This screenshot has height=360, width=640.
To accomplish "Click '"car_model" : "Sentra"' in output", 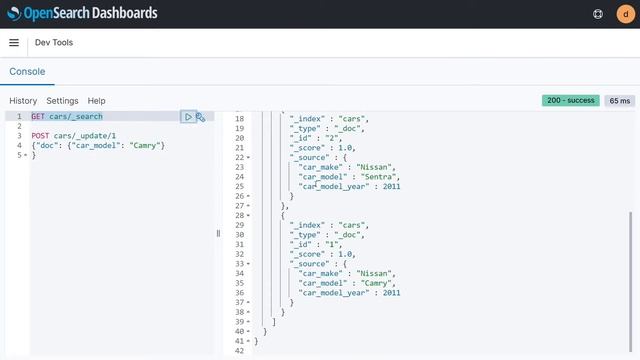I will [x=349, y=177].
